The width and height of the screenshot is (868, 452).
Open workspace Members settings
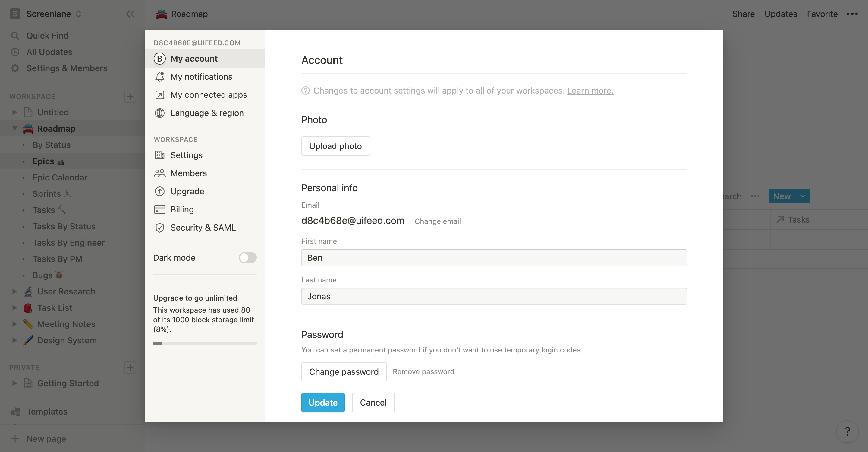(x=188, y=173)
